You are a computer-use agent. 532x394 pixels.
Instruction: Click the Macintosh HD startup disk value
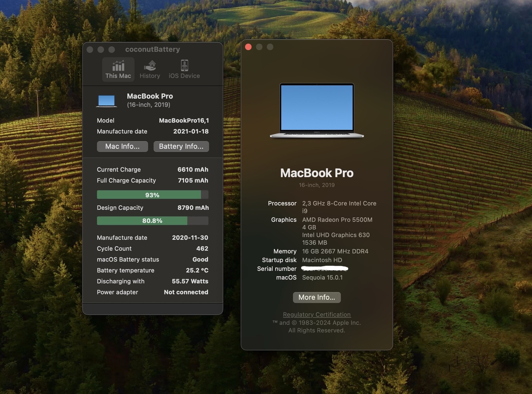pyautogui.click(x=322, y=260)
